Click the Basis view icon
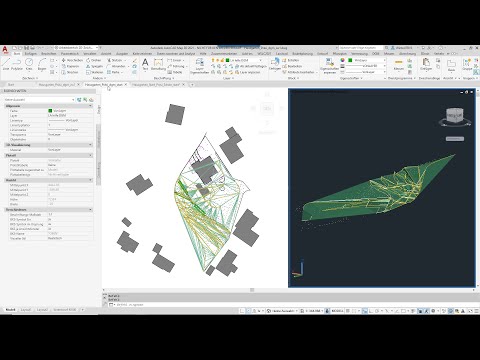The width and height of the screenshot is (480, 360). 451,65
